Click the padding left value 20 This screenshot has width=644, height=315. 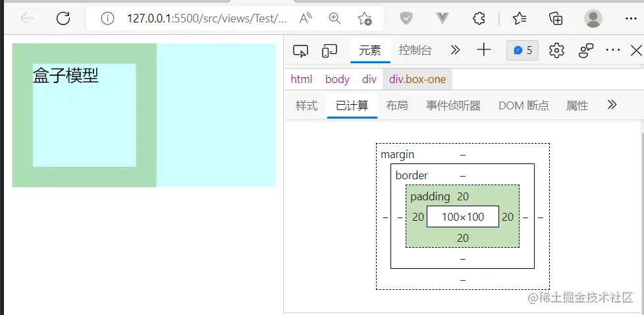[x=418, y=217]
